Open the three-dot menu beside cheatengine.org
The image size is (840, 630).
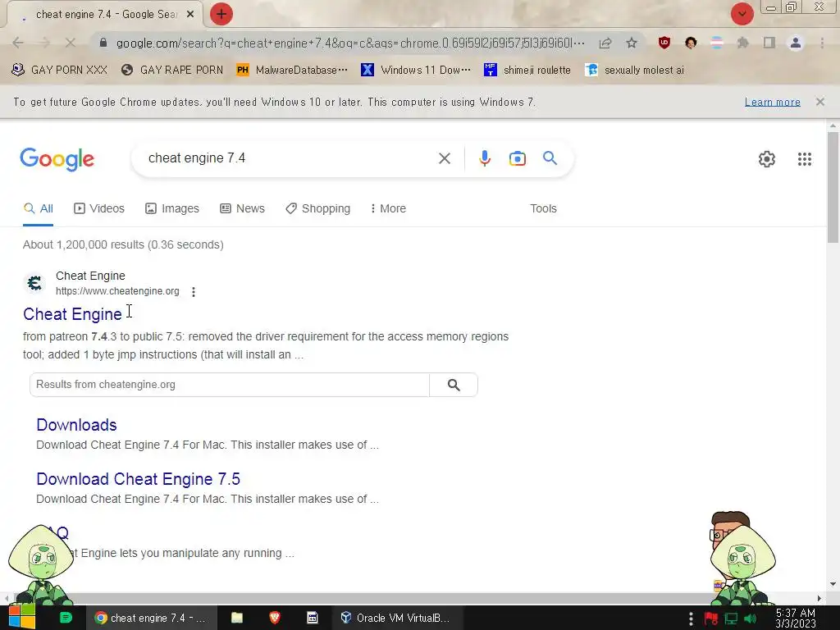tap(194, 292)
